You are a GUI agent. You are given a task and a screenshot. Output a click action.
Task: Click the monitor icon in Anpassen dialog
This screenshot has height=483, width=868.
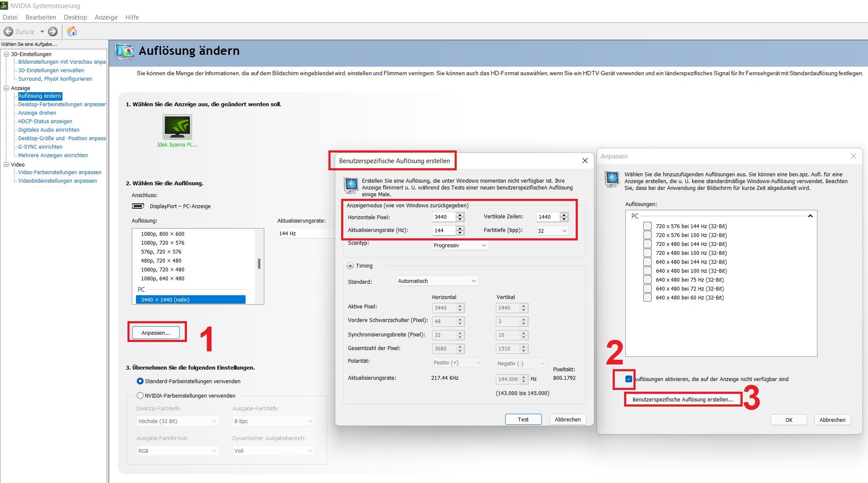coord(612,179)
